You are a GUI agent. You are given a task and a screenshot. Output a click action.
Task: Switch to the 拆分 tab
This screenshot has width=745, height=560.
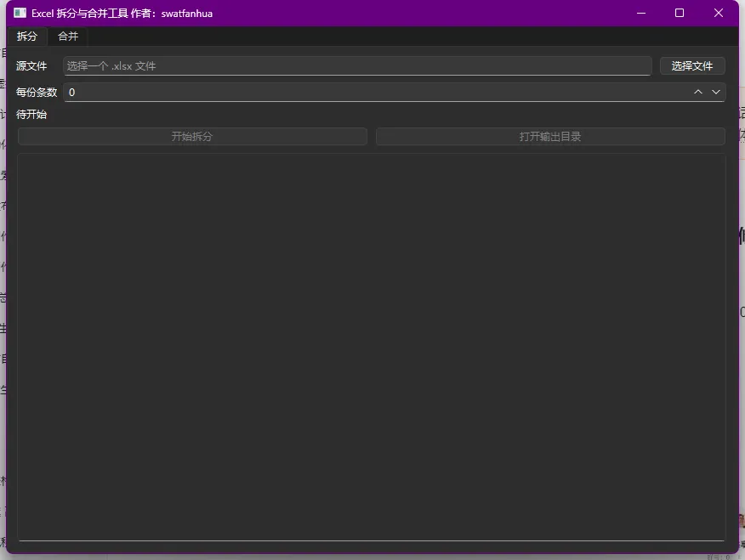[27, 37]
